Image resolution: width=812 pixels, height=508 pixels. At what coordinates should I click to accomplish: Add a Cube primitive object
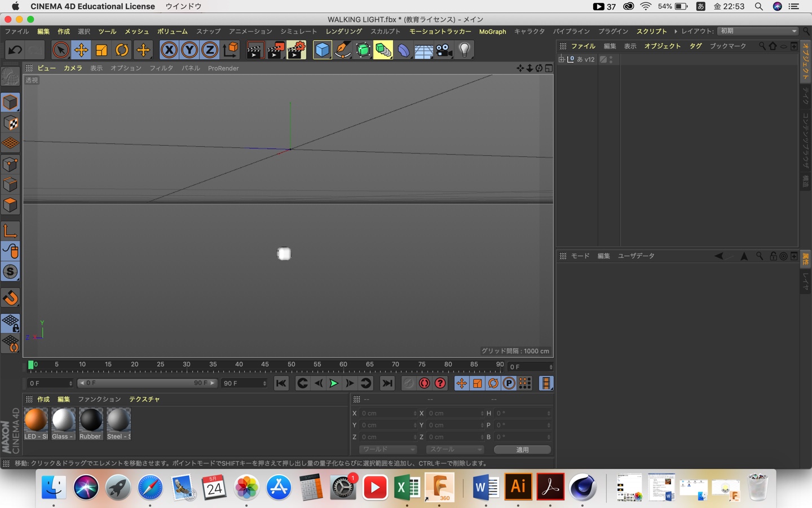tap(322, 50)
